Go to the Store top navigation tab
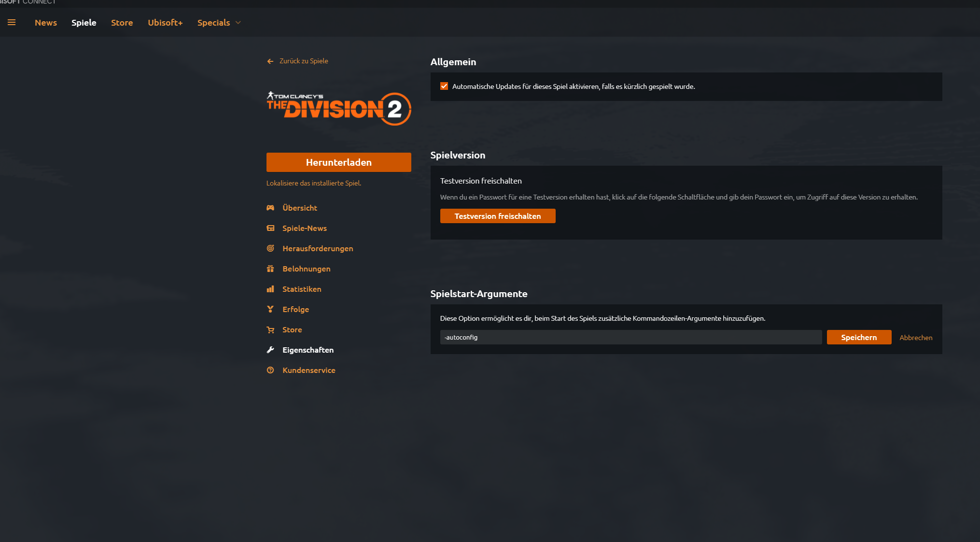Image resolution: width=980 pixels, height=542 pixels. pyautogui.click(x=122, y=23)
